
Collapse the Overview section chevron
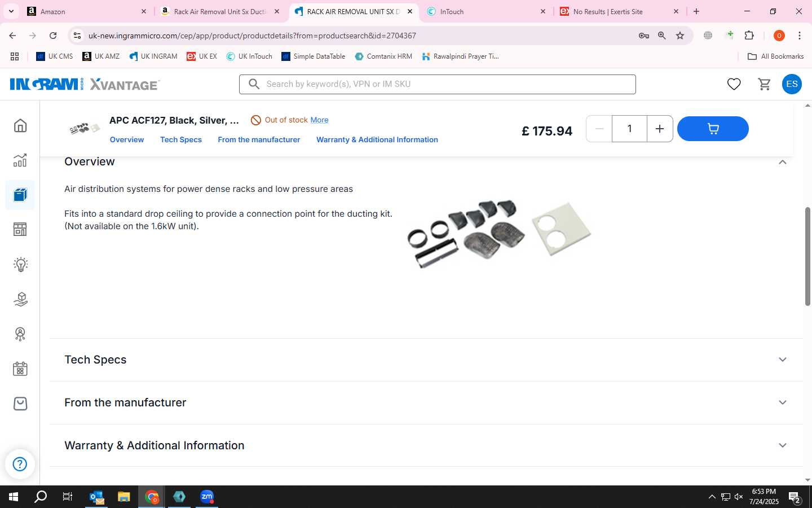coord(783,162)
